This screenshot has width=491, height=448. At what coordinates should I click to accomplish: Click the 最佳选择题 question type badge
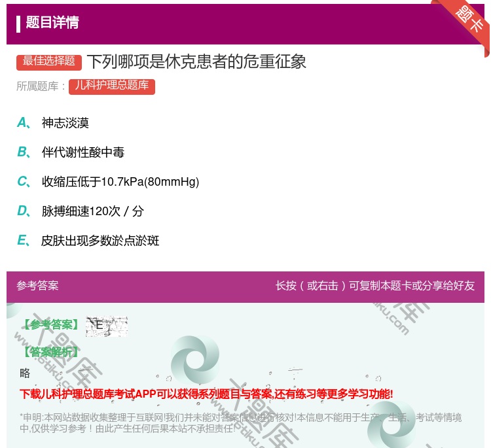[49, 61]
